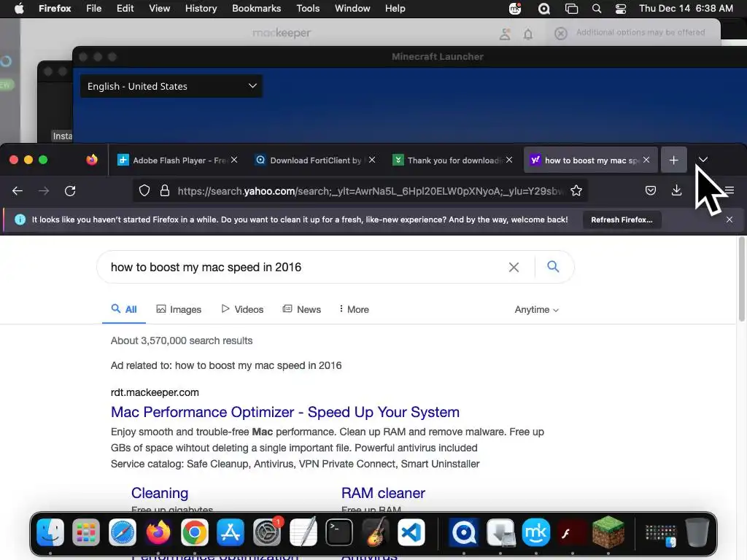Clear the Yahoo search box text
Image resolution: width=747 pixels, height=560 pixels.
(x=514, y=267)
